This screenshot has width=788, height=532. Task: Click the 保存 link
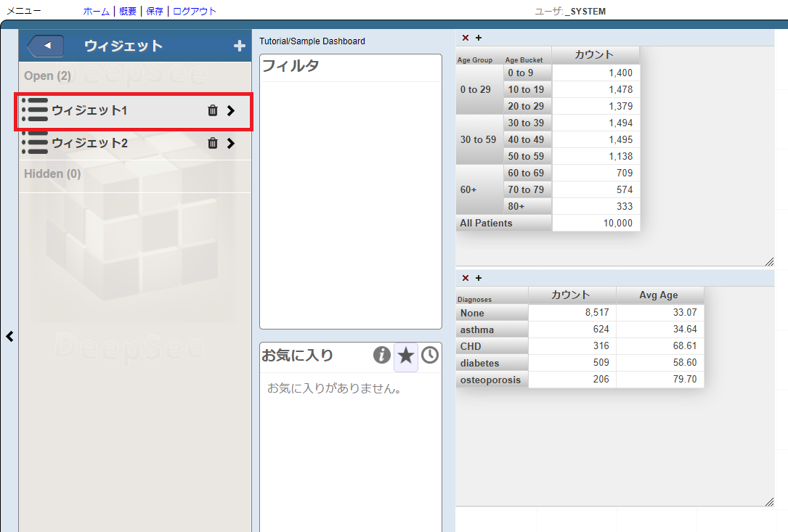tap(155, 11)
